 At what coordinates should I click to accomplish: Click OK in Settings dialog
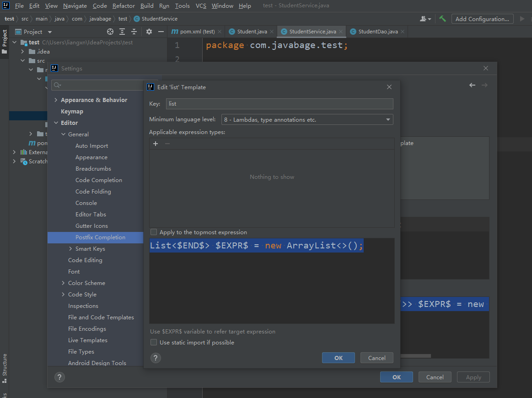pos(396,377)
